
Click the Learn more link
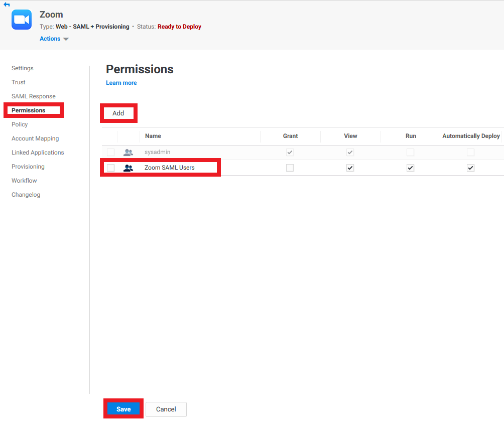tap(121, 83)
